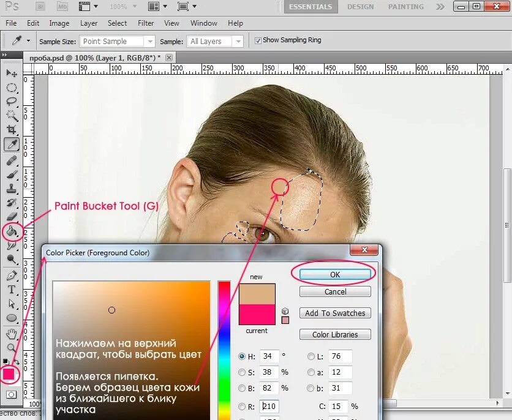Select the Lab b radio button

[x=311, y=388]
